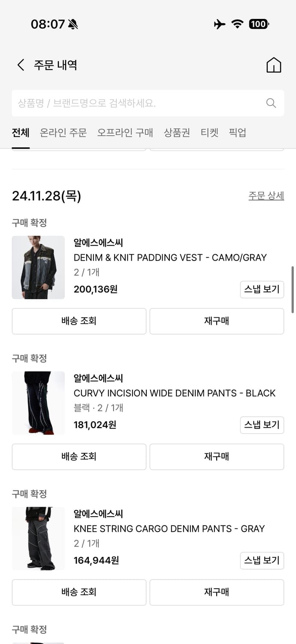
Task: Switch to the 티켓 tab
Action: point(209,133)
